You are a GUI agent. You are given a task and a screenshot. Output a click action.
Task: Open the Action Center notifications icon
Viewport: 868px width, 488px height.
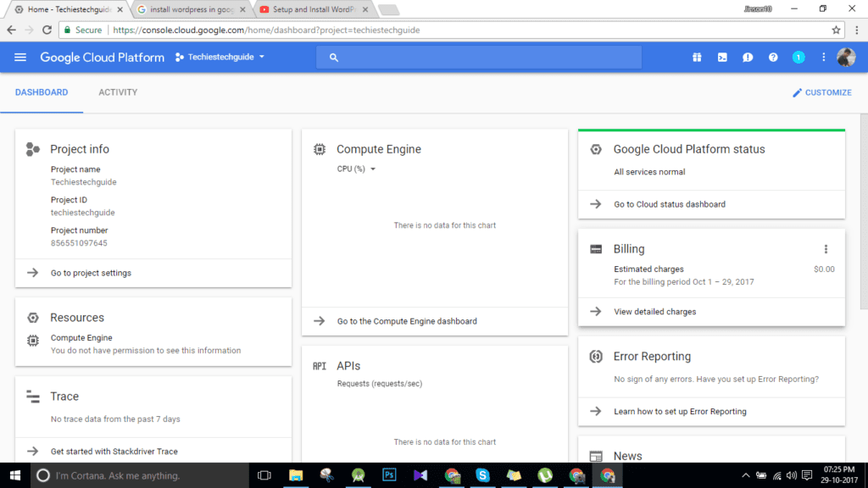(x=807, y=475)
